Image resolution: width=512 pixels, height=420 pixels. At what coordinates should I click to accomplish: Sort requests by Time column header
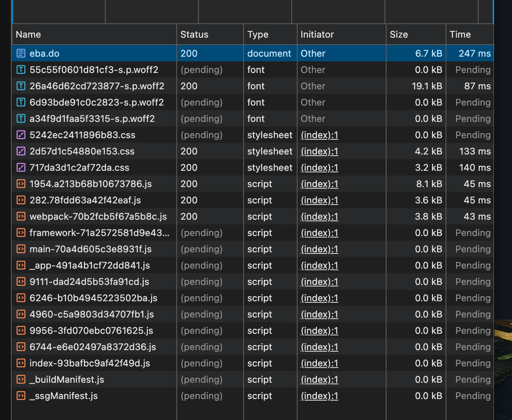[460, 35]
